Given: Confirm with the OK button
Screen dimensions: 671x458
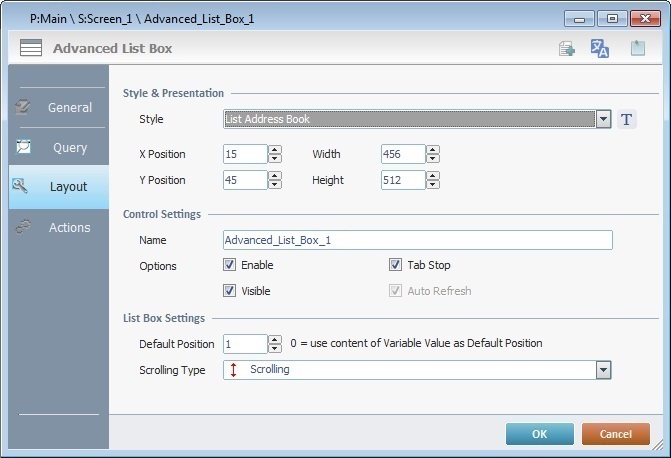Looking at the screenshot, I should 540,434.
